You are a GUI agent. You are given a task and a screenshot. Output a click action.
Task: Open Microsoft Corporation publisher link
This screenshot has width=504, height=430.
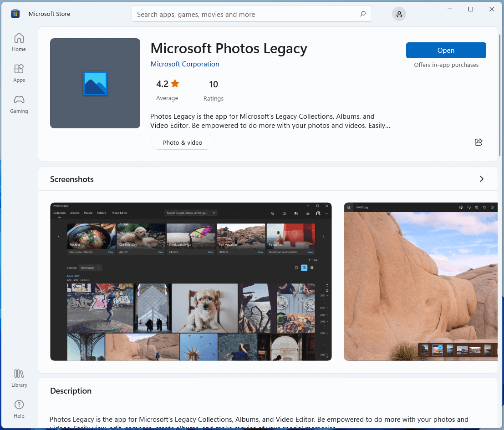click(185, 64)
